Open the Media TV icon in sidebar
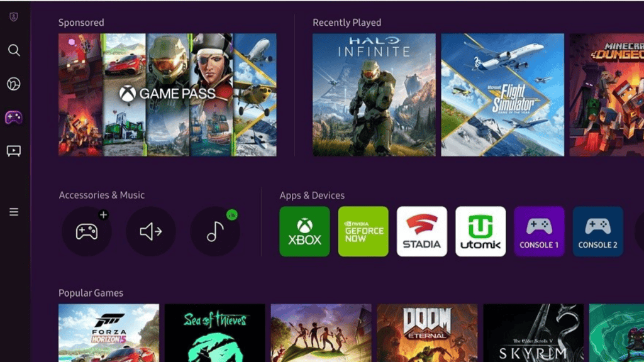Screen dimensions: 644x362 (x=14, y=151)
